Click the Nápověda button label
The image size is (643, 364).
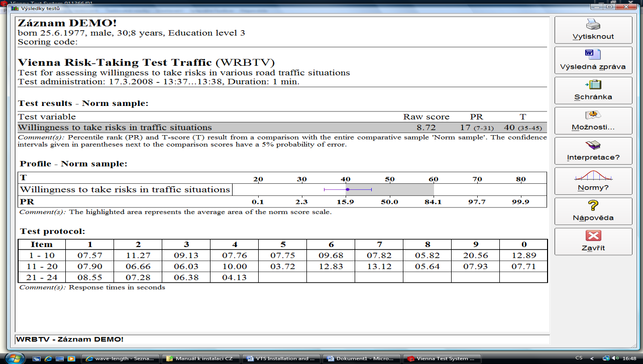point(593,218)
